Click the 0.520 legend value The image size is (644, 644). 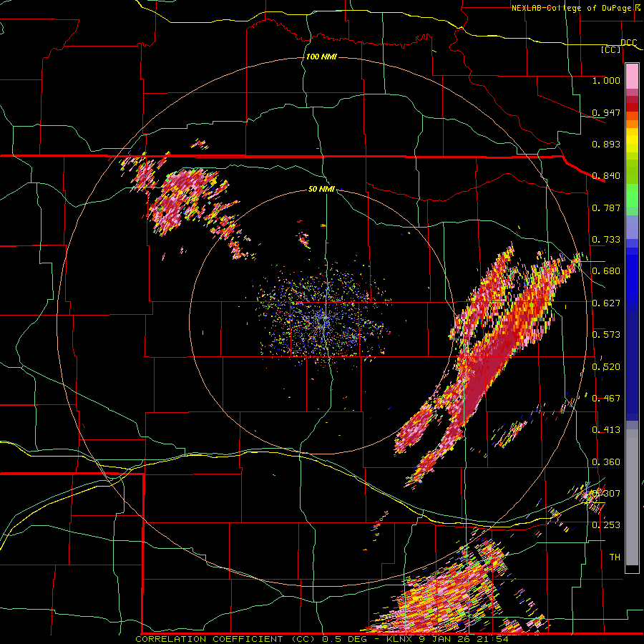tap(606, 367)
